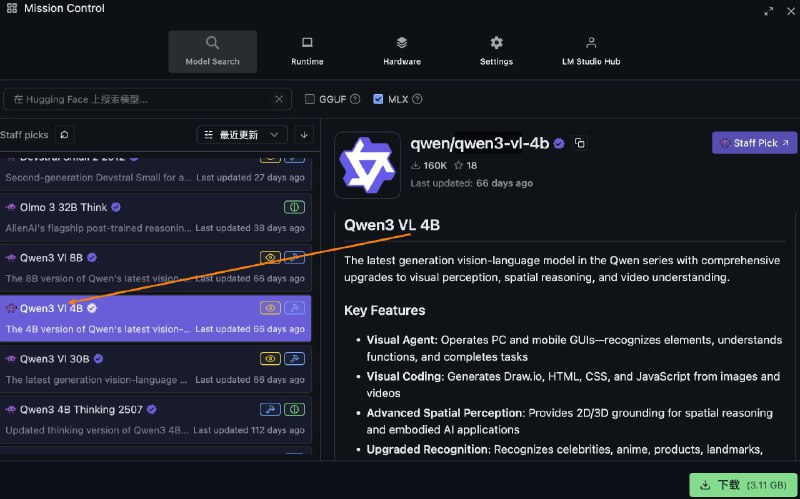This screenshot has height=499, width=800.
Task: Click the refresh icon beside Staff picks
Action: (x=64, y=134)
